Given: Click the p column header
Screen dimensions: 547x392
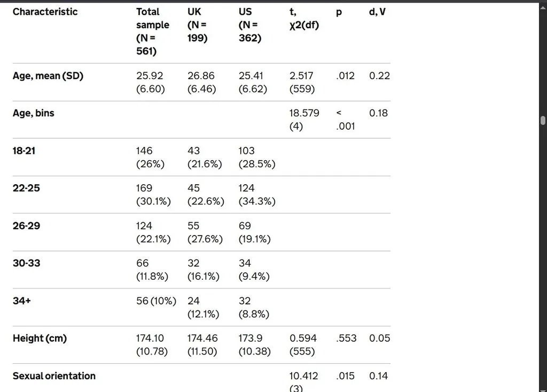Looking at the screenshot, I should pyautogui.click(x=339, y=13).
